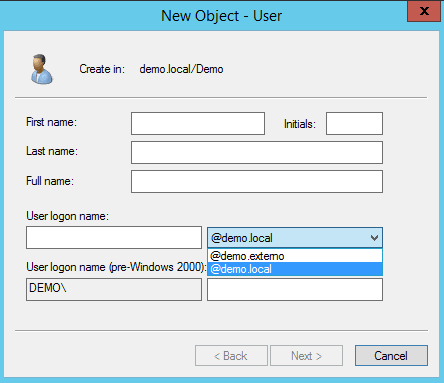Click the demo.local/Demo container path
Screen dimensions: 444x383
(x=181, y=69)
